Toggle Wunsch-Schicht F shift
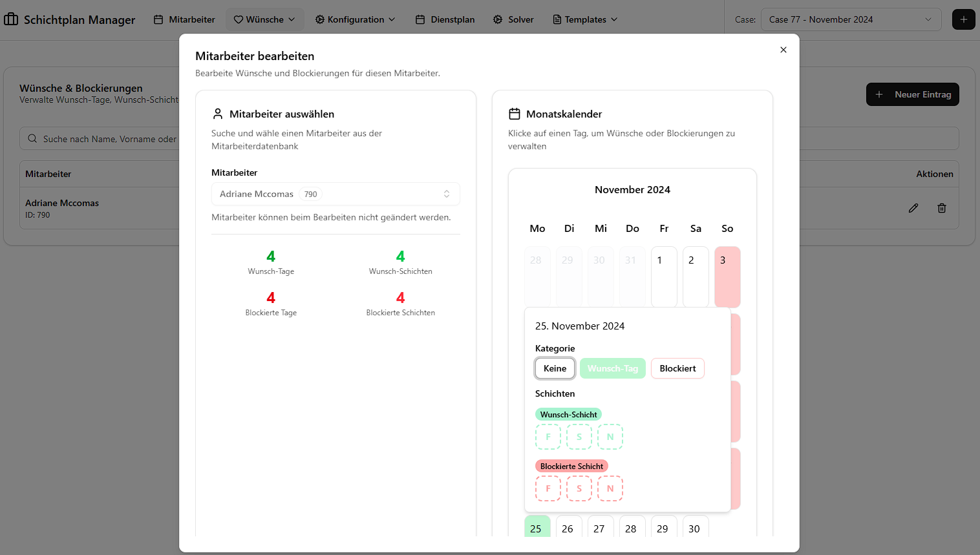Screen dimensions: 980x555 tap(548, 437)
